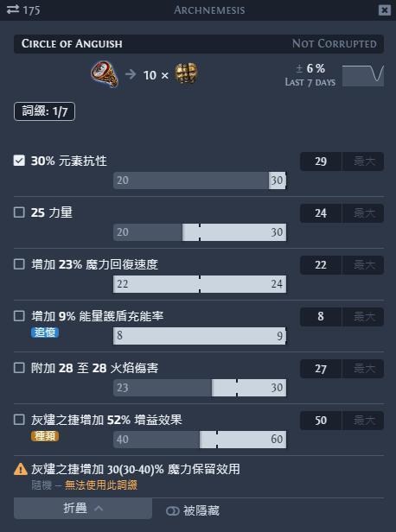The height and width of the screenshot is (532, 396).
Task: Click the blue 追憶 tag badge
Action: [x=45, y=332]
